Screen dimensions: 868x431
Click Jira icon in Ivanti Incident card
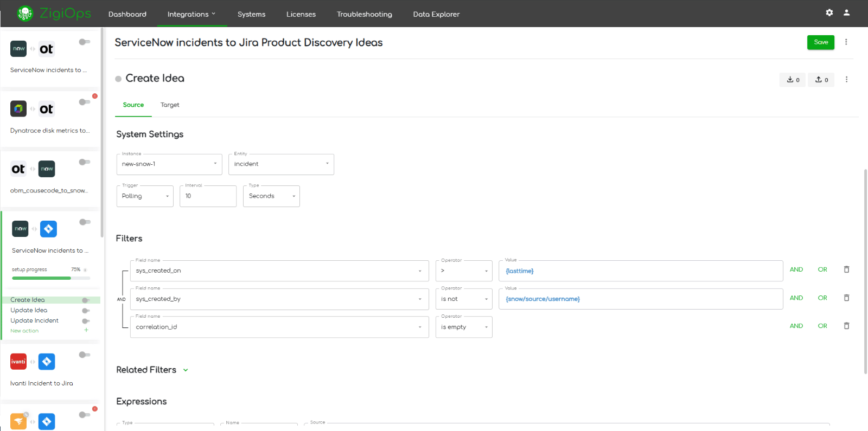47,362
